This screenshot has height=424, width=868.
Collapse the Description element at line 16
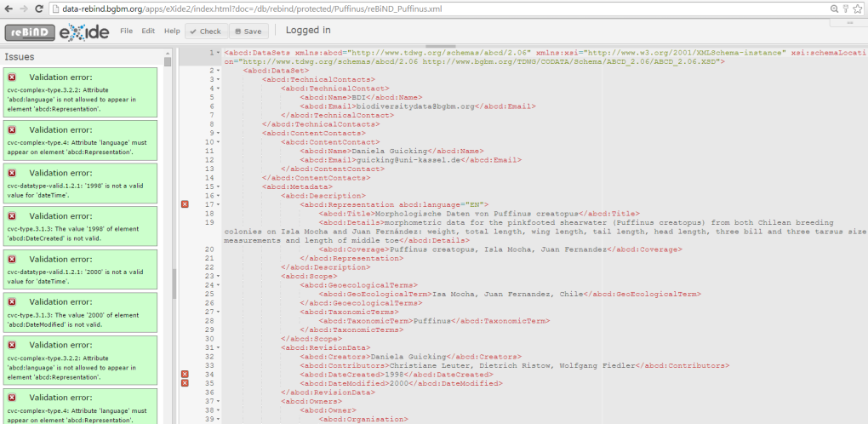tap(218, 196)
